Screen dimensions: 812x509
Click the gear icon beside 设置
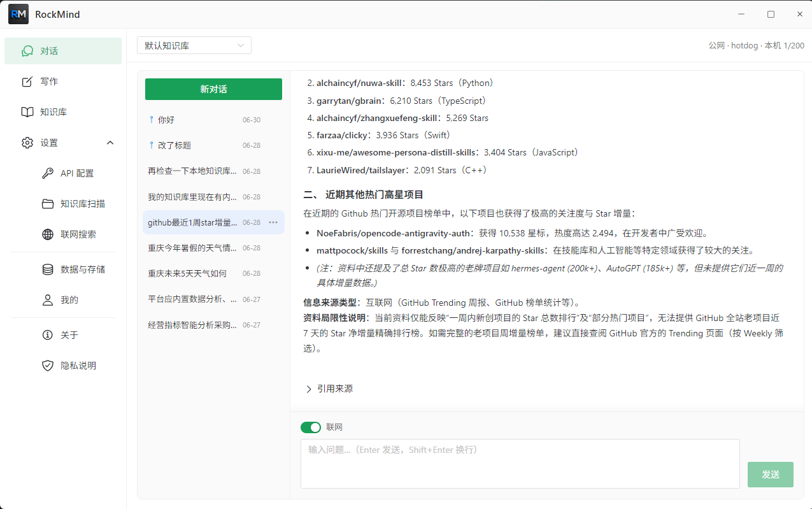point(27,143)
